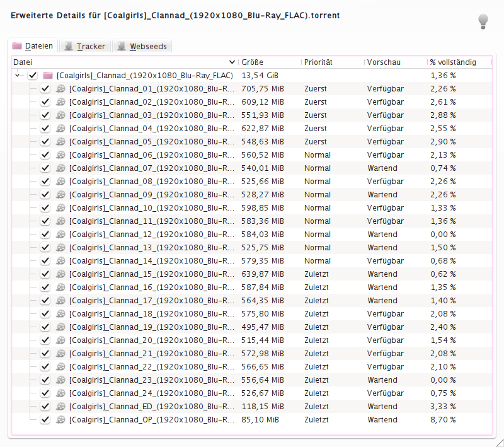This screenshot has width=504, height=447.
Task: Click the file icon for Clannad_10
Action: 60,208
